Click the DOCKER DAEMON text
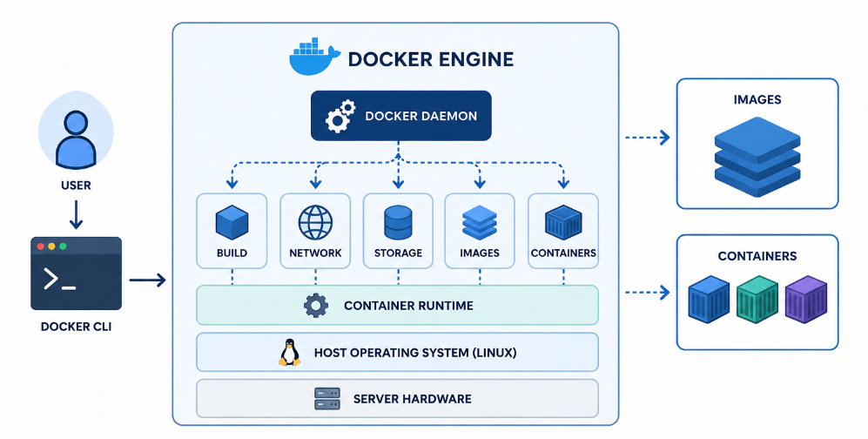This screenshot has width=868, height=439. pyautogui.click(x=421, y=116)
